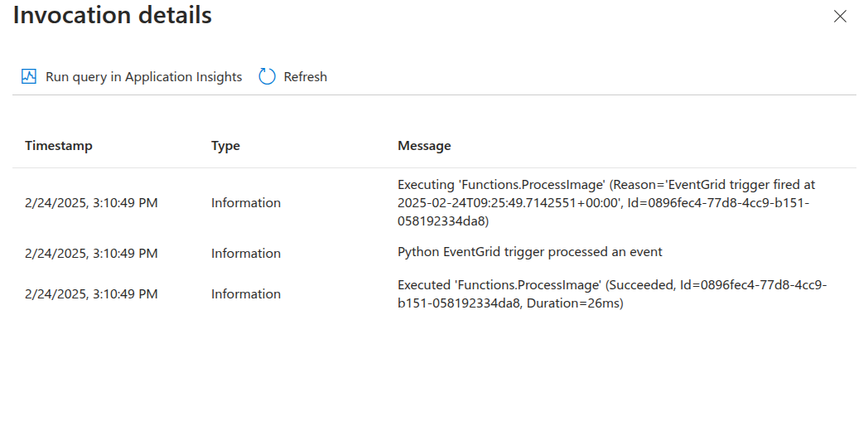Viewport: 868px width, 441px height.
Task: Close the Invocation details panel
Action: [840, 17]
